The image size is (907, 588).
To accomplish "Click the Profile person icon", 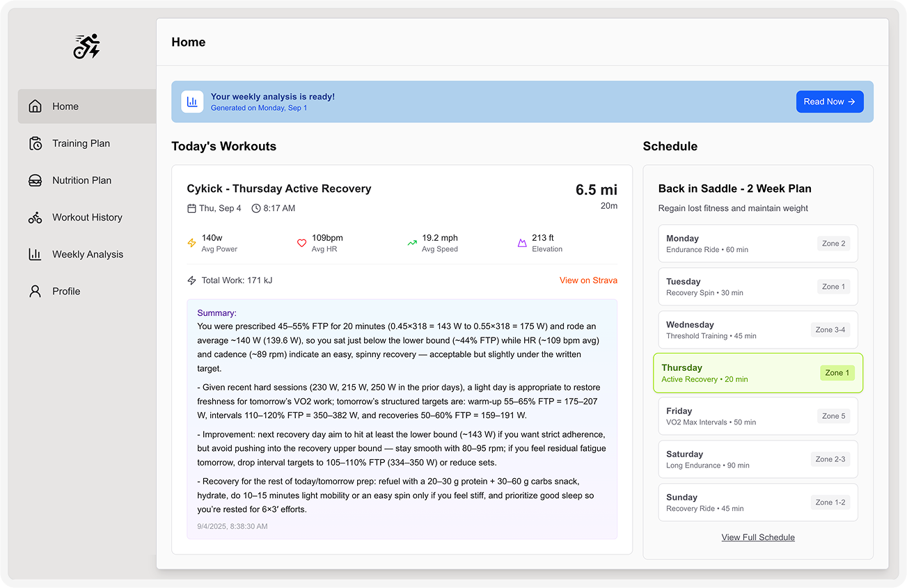I will tap(35, 291).
